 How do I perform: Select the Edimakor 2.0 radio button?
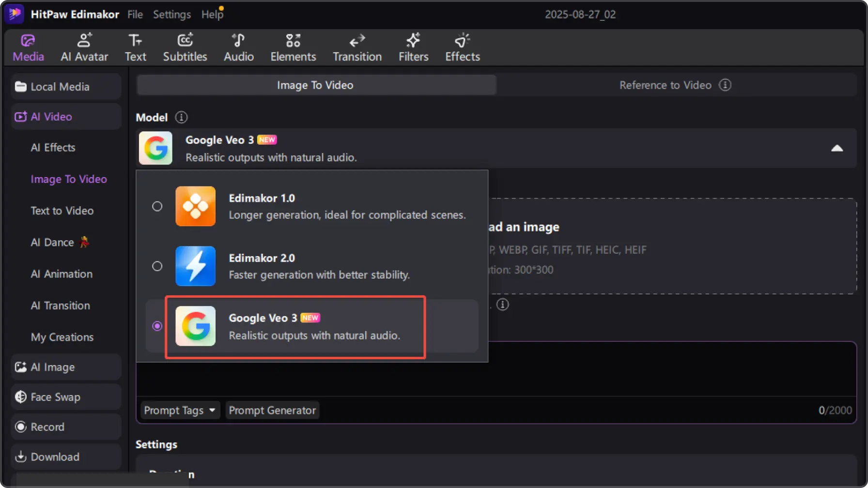click(x=157, y=266)
